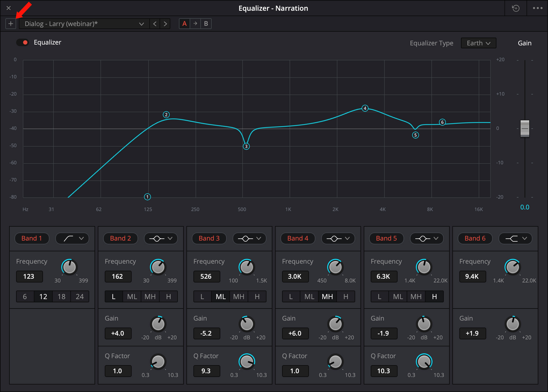Click the output Gain fader handle
548x392 pixels.
click(525, 129)
